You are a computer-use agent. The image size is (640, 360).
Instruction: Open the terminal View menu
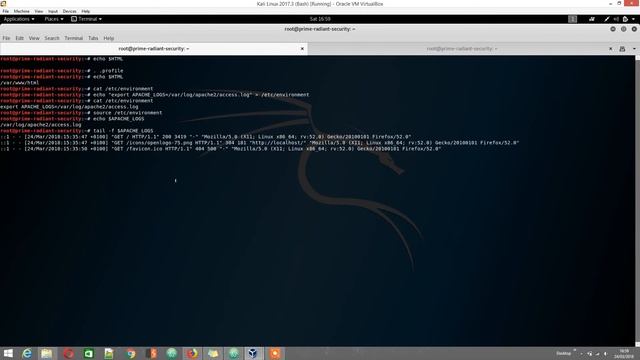click(x=34, y=38)
